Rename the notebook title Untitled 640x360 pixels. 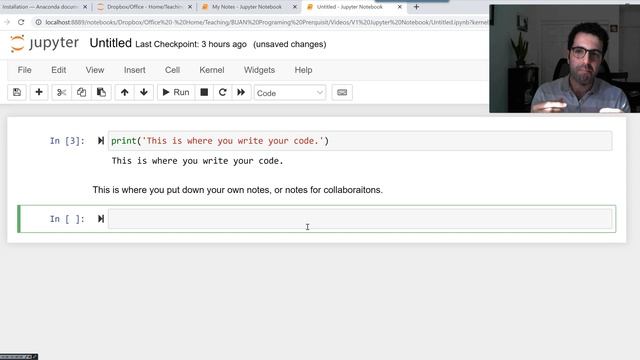(x=111, y=43)
